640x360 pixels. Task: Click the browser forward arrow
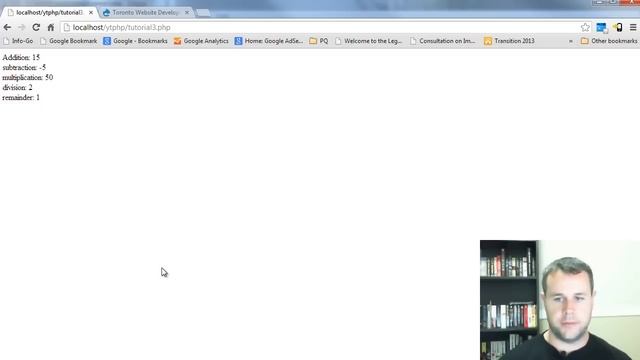[22, 27]
